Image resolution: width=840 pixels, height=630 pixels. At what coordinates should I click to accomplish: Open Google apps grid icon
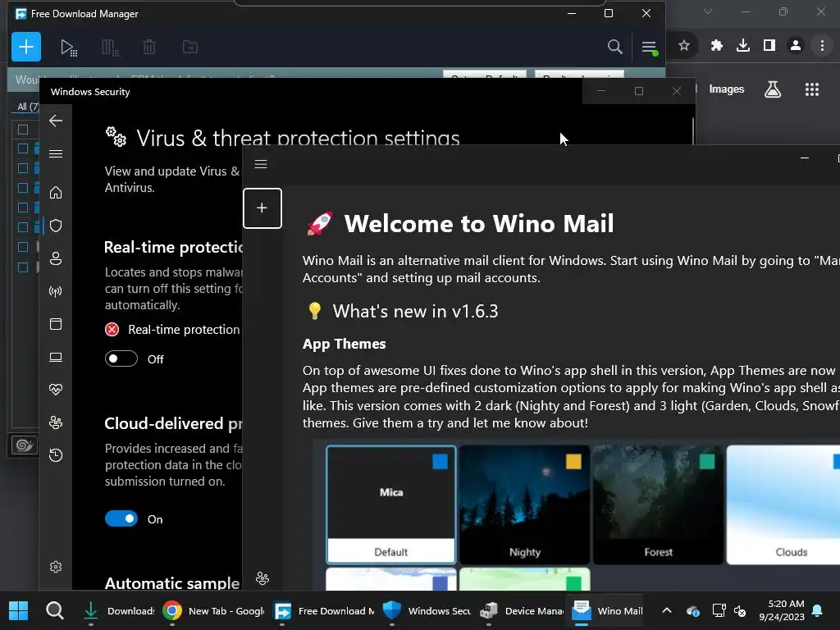pos(812,89)
